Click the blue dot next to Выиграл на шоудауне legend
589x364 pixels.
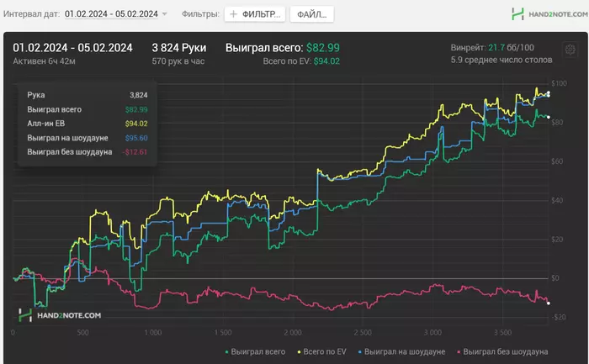(360, 352)
